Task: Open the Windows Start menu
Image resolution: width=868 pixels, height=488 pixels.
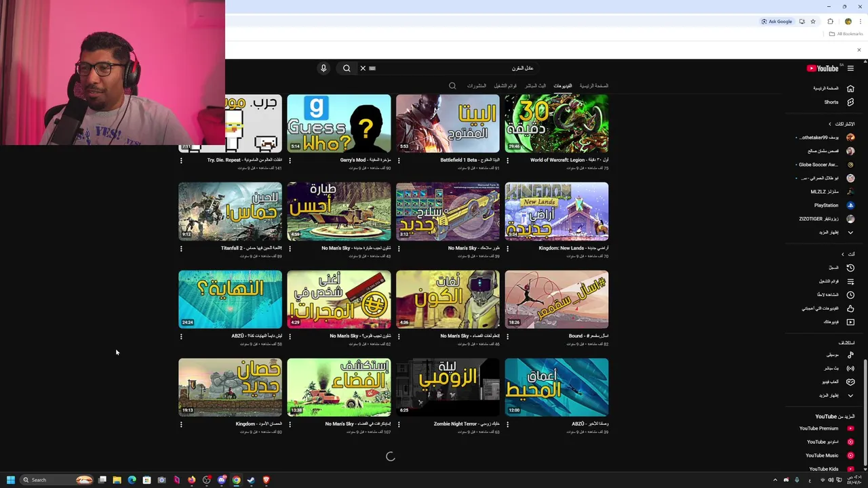Action: pyautogui.click(x=10, y=480)
